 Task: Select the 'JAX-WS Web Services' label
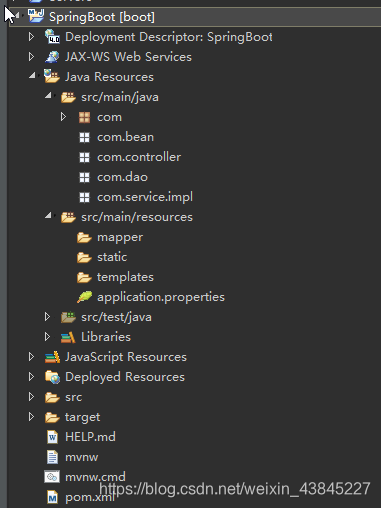point(128,57)
